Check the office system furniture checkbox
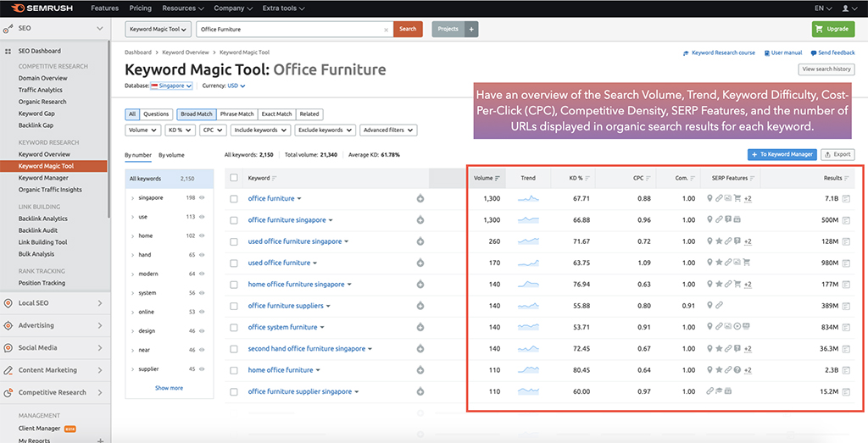 [x=234, y=328]
